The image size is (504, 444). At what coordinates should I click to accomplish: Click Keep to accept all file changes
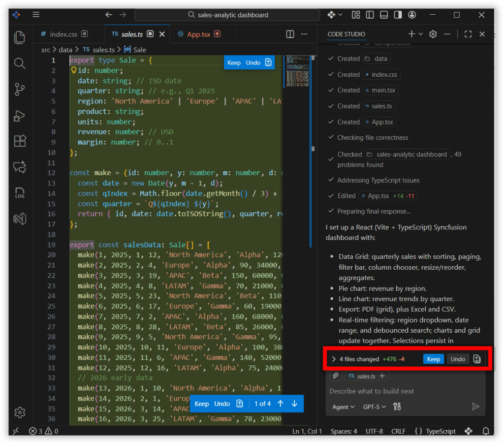point(433,359)
